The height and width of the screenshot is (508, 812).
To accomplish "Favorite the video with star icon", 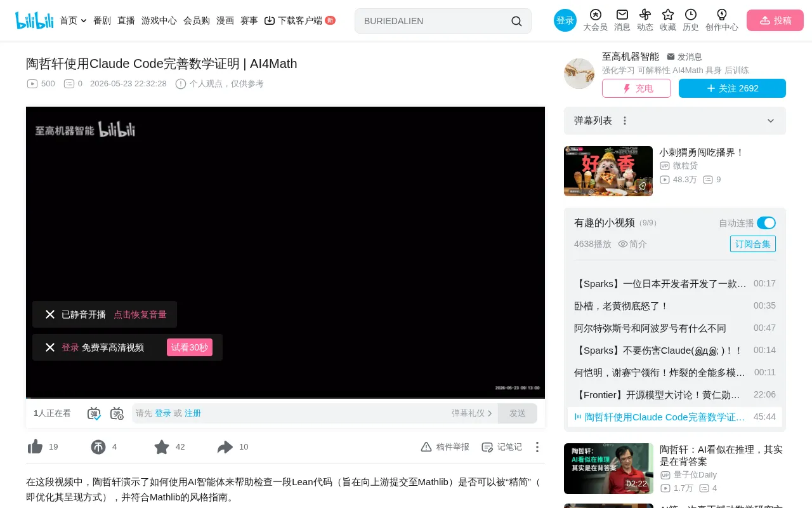I will [162, 447].
